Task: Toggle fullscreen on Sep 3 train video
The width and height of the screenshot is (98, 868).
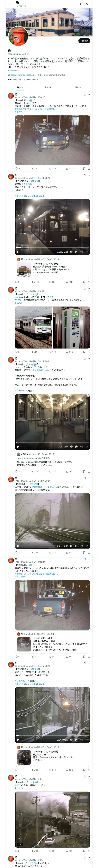Action: [x=87, y=252]
